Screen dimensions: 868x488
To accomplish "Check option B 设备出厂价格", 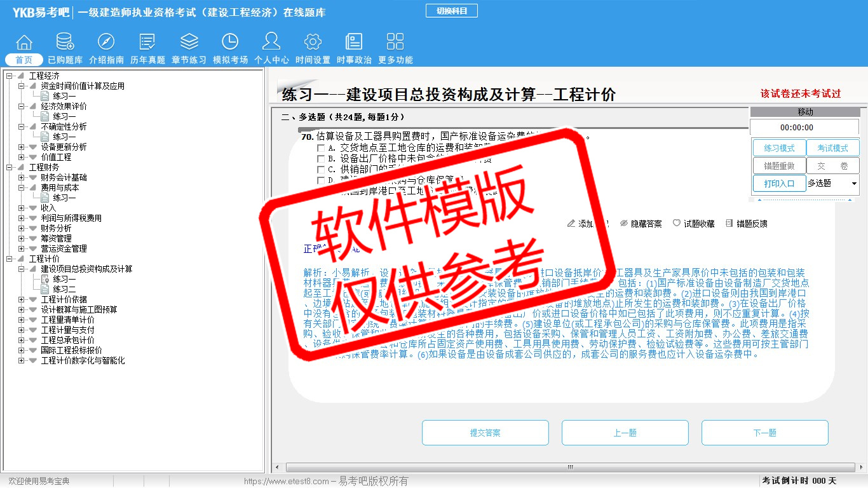I will pyautogui.click(x=321, y=158).
